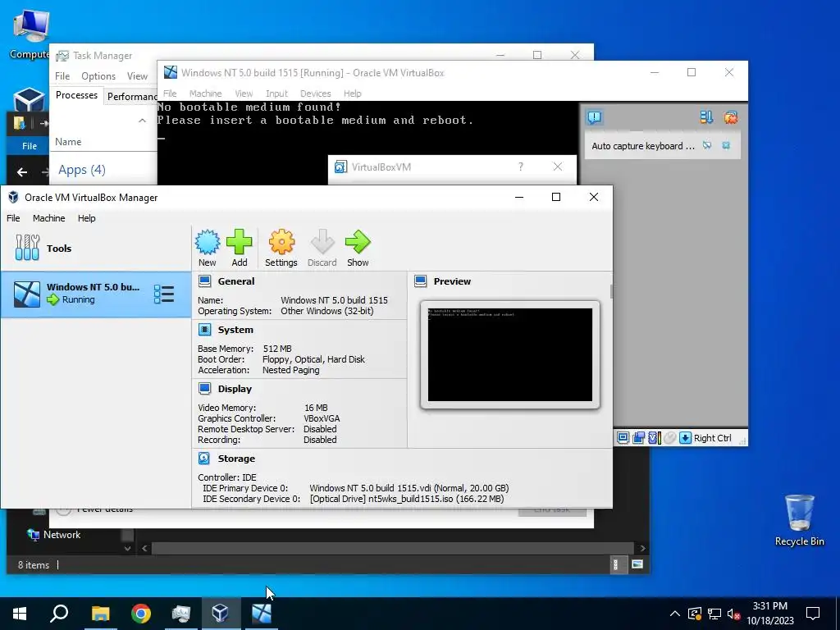Viewport: 840px width, 630px height.
Task: Click the Back arrow in File Explorer
Action: [x=22, y=172]
